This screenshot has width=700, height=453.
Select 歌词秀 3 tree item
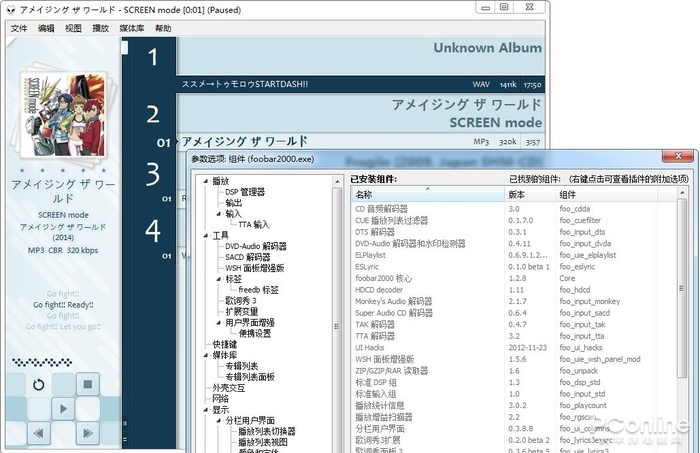coord(241,301)
